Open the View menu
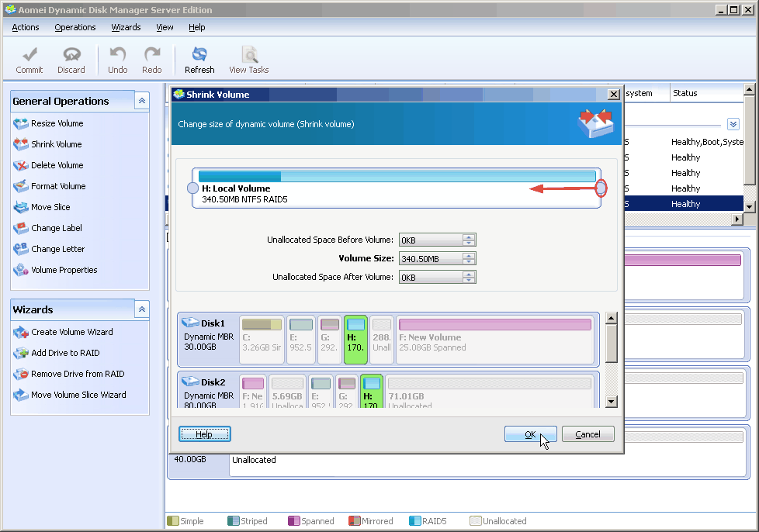The image size is (759, 532). point(165,28)
